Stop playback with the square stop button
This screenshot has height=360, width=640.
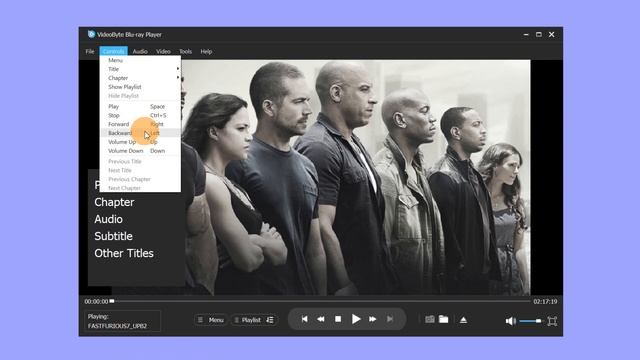coord(338,319)
